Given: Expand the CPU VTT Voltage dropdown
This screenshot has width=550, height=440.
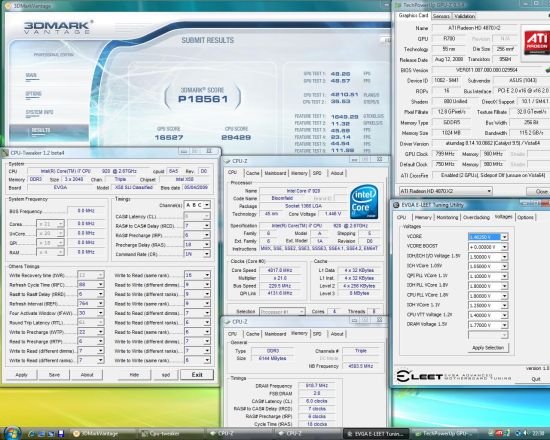Looking at the screenshot, I should pos(504,315).
